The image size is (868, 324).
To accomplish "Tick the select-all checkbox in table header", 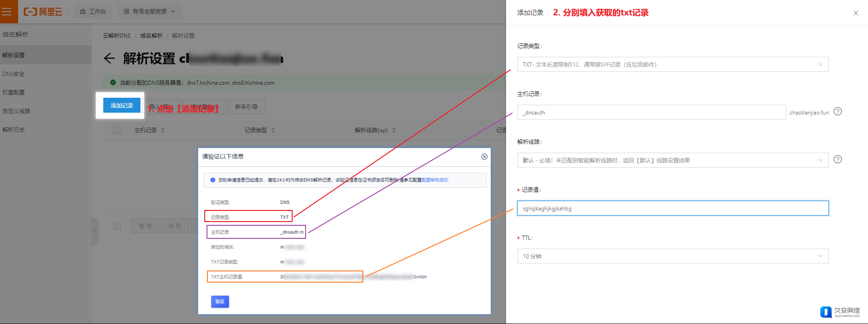I will coord(117,130).
